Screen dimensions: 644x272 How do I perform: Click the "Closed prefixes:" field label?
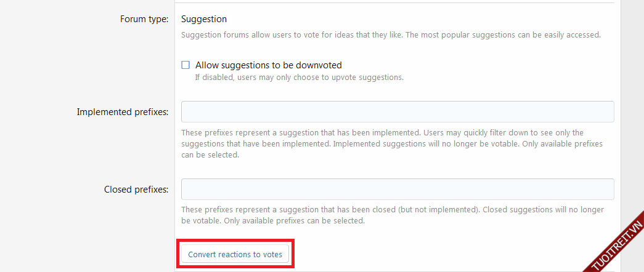coord(136,190)
